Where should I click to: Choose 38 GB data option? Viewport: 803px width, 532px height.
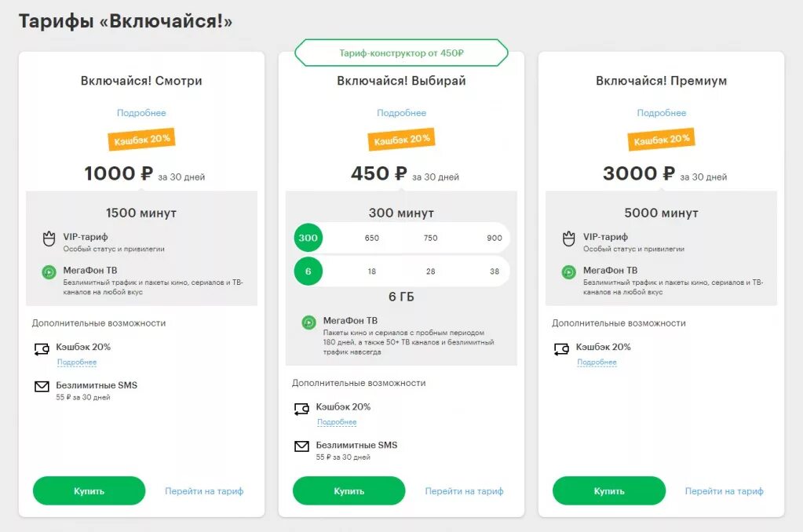[494, 271]
